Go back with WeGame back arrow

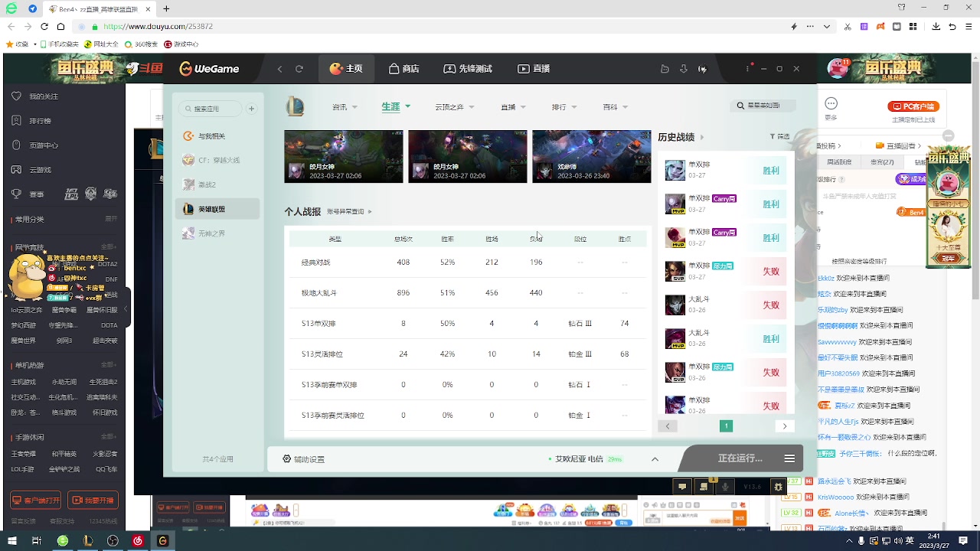coord(279,69)
